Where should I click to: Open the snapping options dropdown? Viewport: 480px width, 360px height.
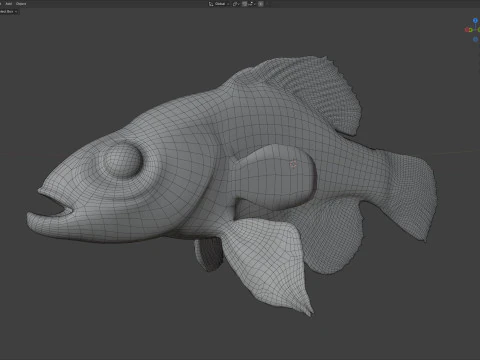[x=251, y=4]
